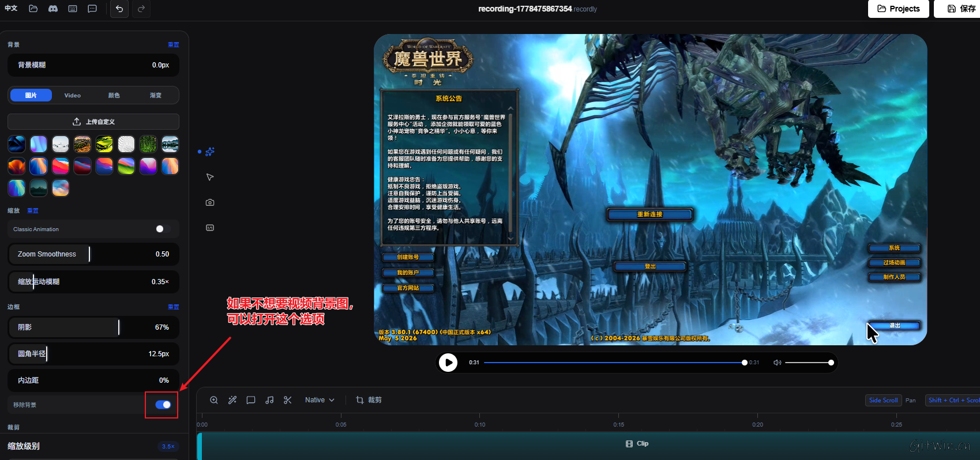Open the cursor settings panel icon
Viewport: 980px width, 460px height.
point(210,177)
